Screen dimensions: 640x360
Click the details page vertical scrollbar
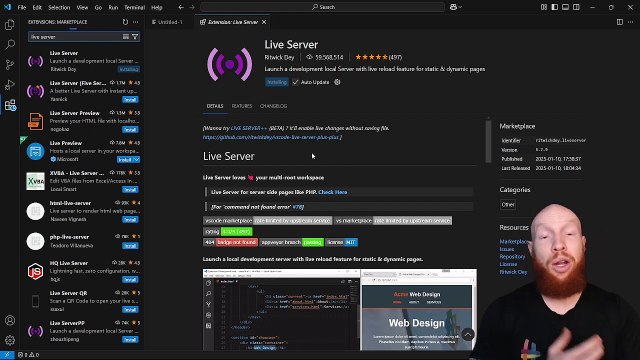click(488, 141)
